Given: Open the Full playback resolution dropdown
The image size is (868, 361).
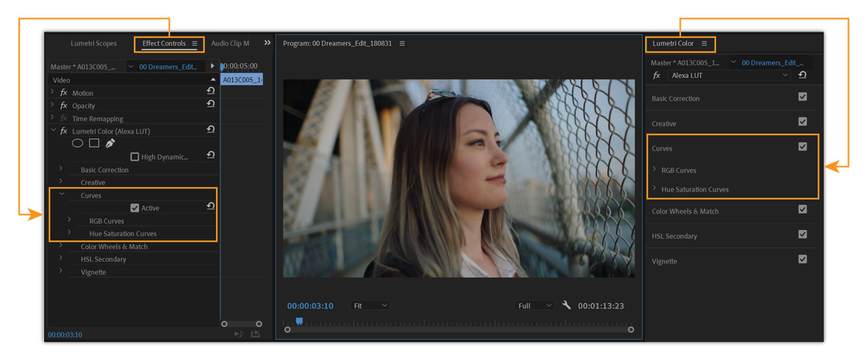Looking at the screenshot, I should (x=535, y=306).
